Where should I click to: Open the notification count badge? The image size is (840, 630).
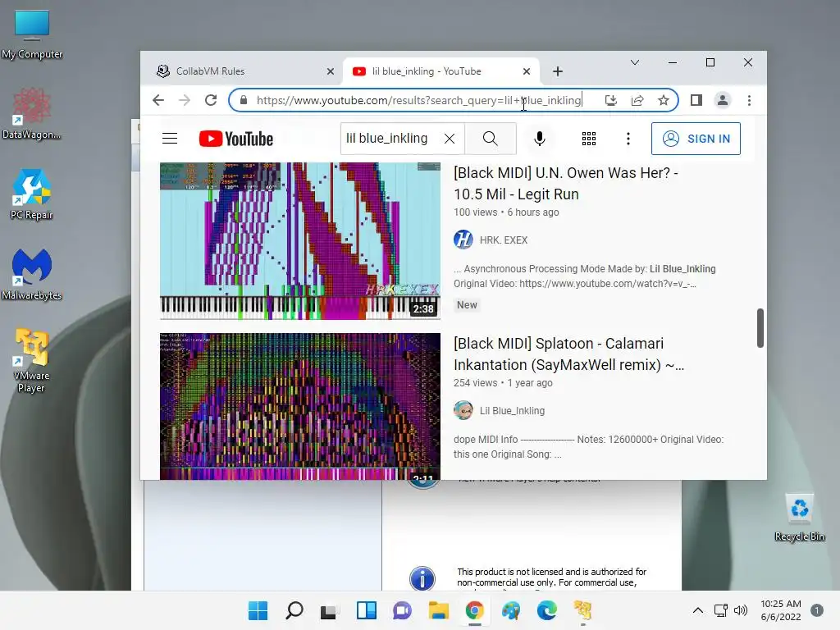point(817,610)
